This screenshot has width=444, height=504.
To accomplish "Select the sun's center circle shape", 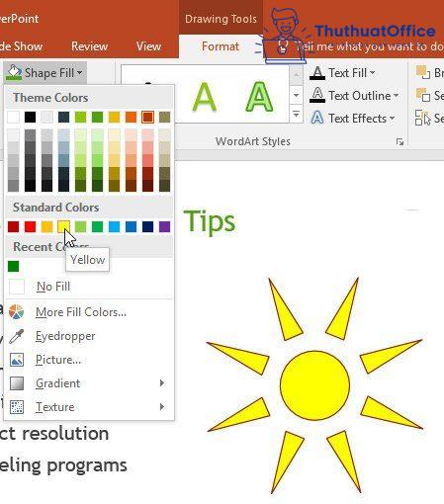I will (314, 385).
